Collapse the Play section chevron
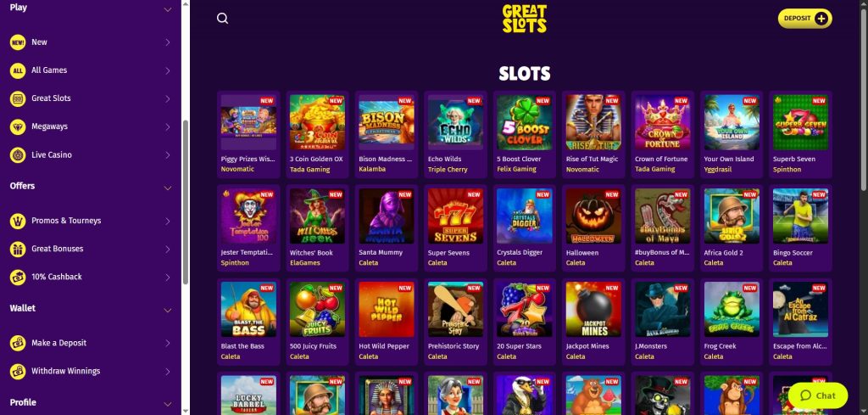Image resolution: width=868 pixels, height=415 pixels. click(x=168, y=9)
